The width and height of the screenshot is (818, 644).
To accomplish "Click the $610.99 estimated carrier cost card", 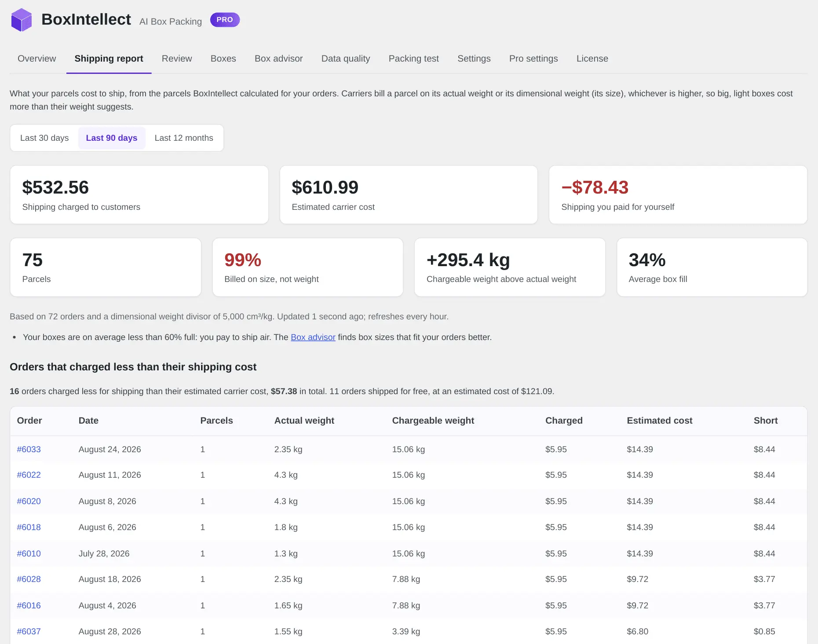I will (409, 195).
